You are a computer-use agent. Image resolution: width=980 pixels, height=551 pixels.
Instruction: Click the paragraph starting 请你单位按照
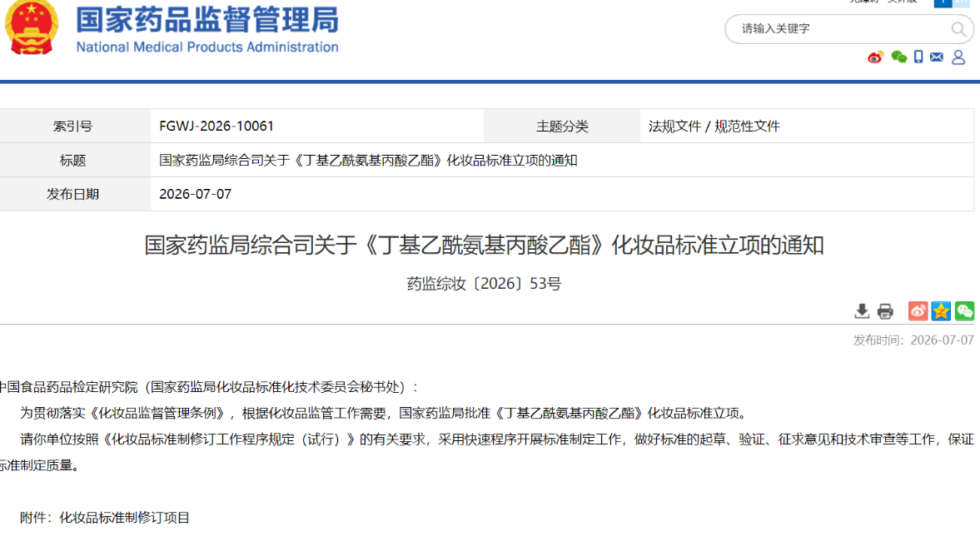(487, 452)
